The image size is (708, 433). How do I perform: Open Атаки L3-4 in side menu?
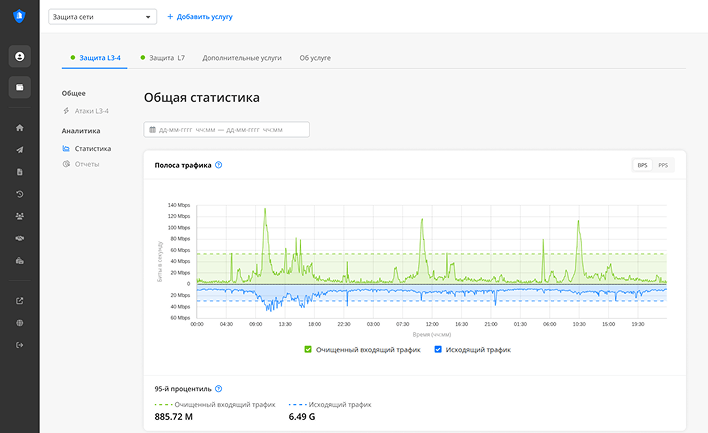(92, 111)
